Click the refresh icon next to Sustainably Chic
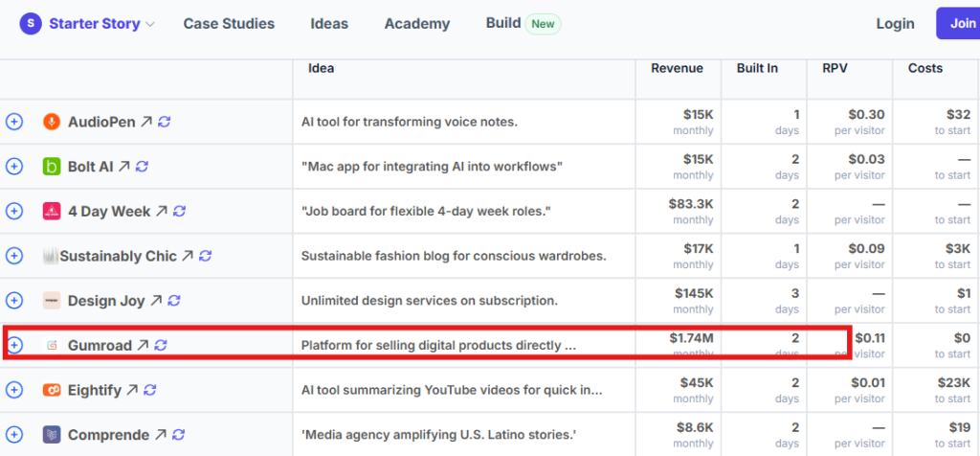 (x=206, y=256)
